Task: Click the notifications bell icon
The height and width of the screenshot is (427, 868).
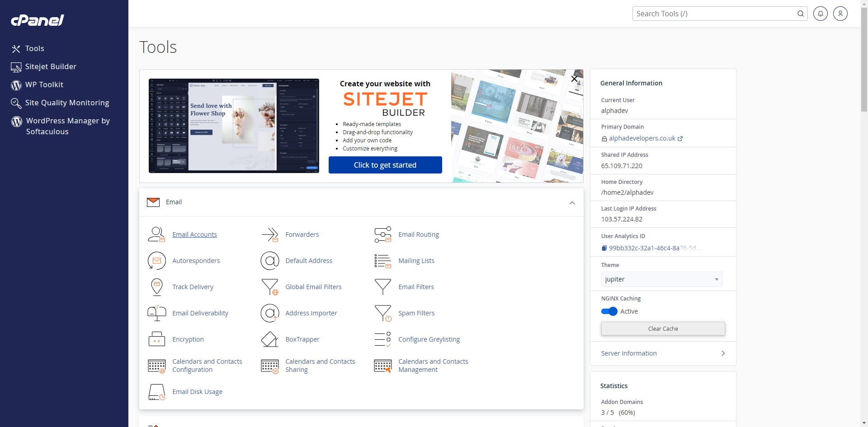Action: 820,14
